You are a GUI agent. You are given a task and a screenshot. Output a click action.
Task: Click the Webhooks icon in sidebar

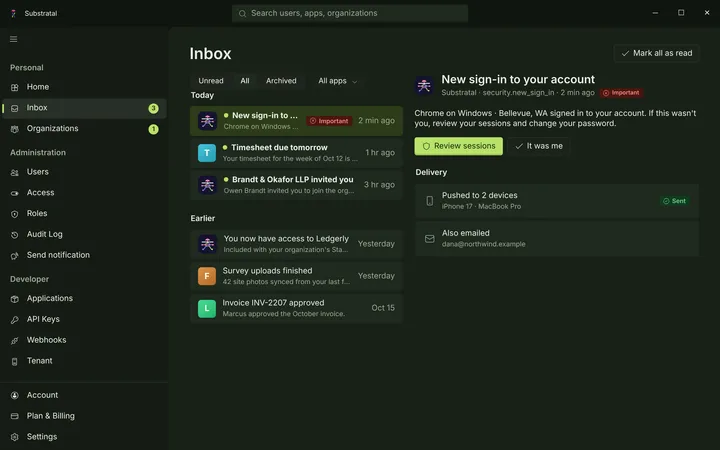tap(15, 341)
